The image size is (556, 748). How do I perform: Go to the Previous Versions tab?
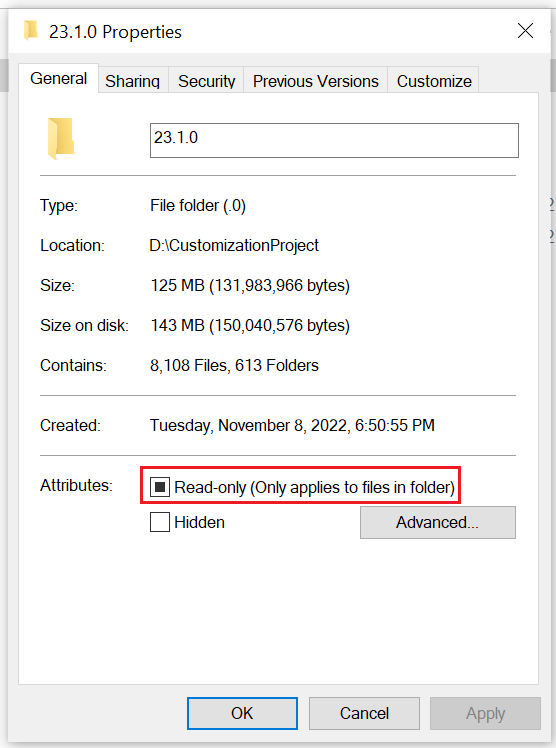[x=316, y=81]
